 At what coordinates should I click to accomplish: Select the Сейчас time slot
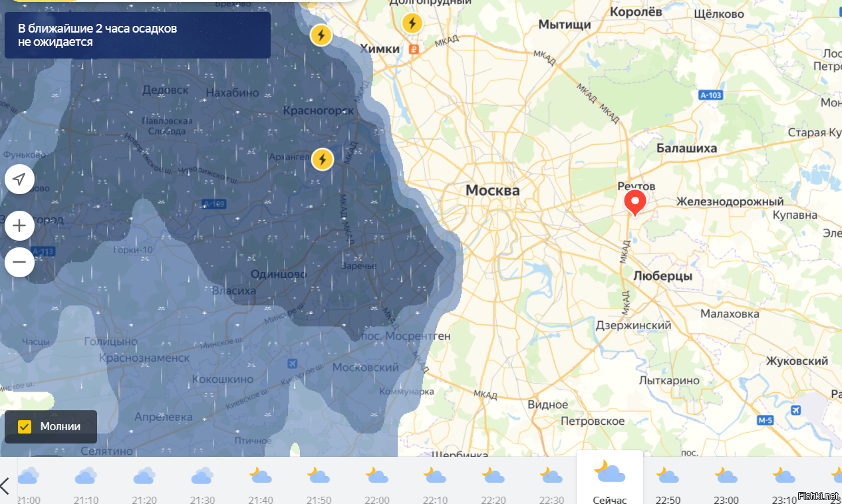tap(609, 480)
